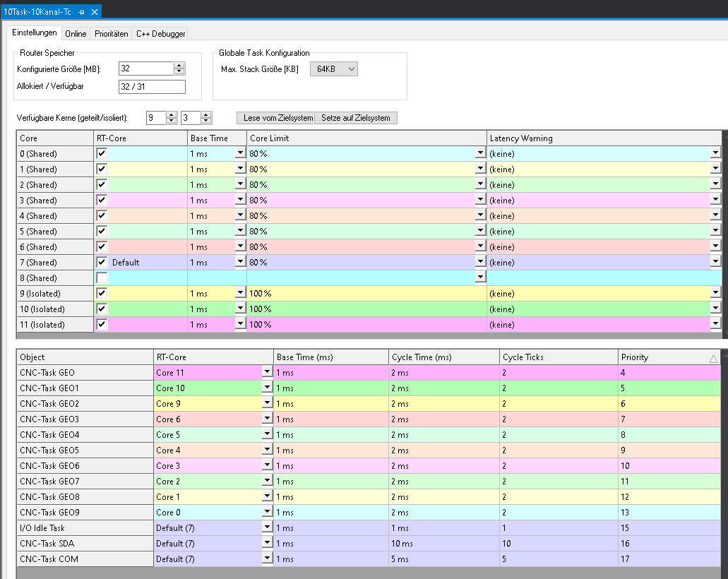Close the 10Task-10Kanal-Tc document tab
The width and height of the screenshot is (728, 579).
click(95, 12)
